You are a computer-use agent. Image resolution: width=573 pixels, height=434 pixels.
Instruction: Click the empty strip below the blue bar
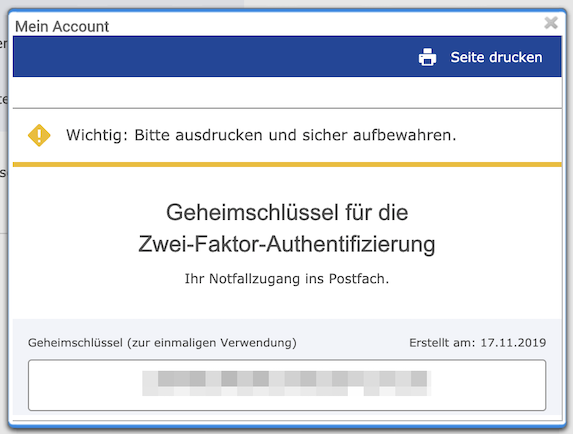287,92
